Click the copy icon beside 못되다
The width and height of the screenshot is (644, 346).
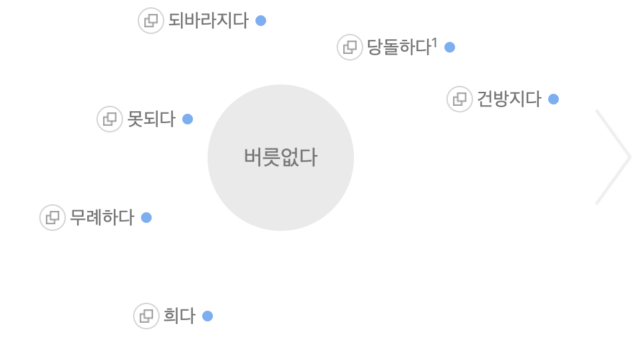[109, 119]
